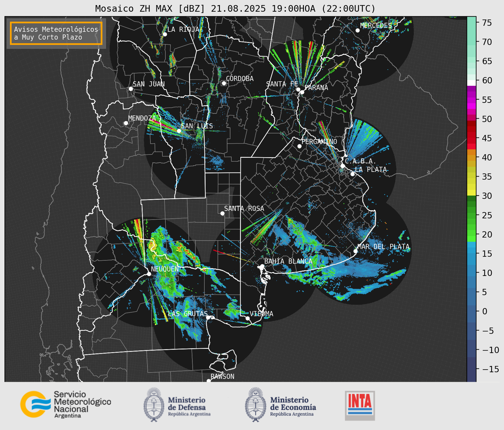Click the República Argentina text under Defensa
This screenshot has width=504, height=430.
[189, 414]
